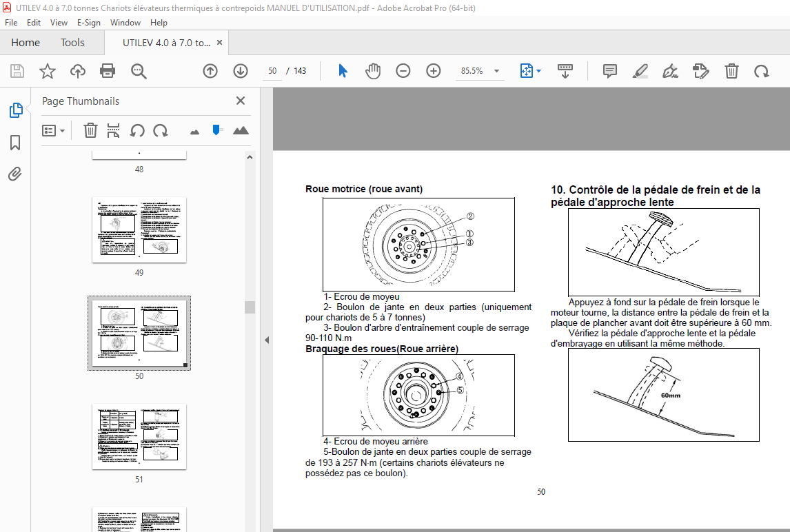The width and height of the screenshot is (790, 532).
Task: Collapse the navigation pane arrow
Action: click(x=267, y=340)
